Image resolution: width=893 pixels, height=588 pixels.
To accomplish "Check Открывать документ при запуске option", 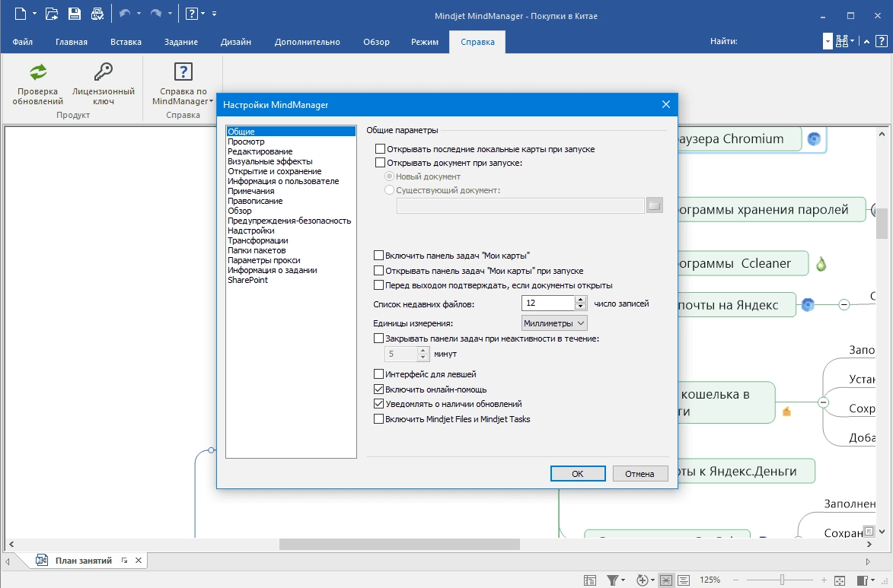I will point(380,162).
